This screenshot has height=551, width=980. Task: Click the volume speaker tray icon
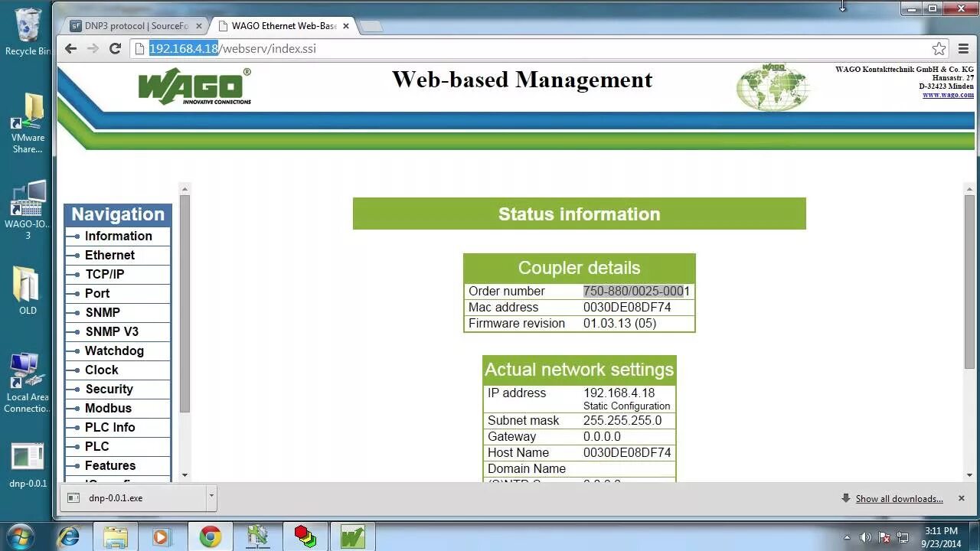(x=866, y=537)
